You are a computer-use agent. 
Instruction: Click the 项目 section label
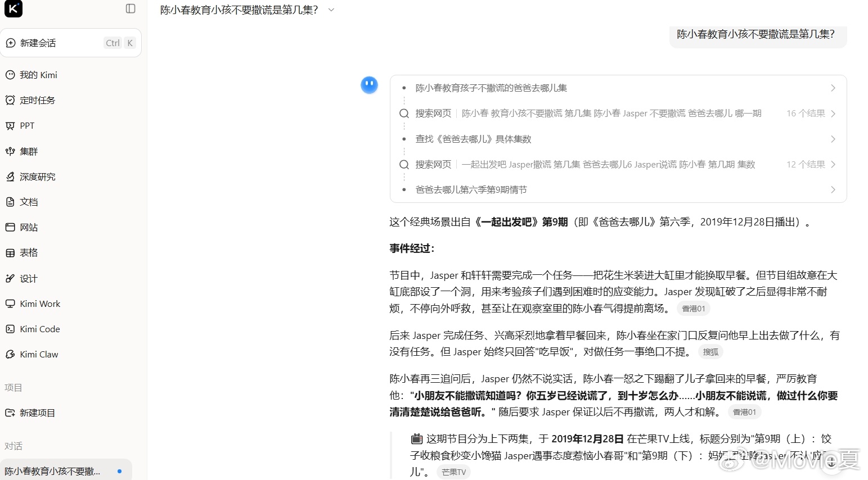tap(14, 387)
